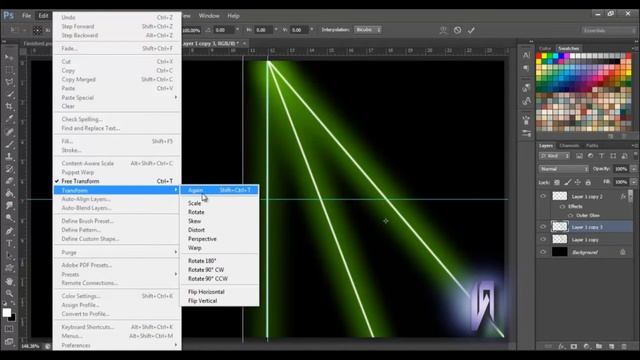Click the Add Layer Mask icon

coord(574,346)
